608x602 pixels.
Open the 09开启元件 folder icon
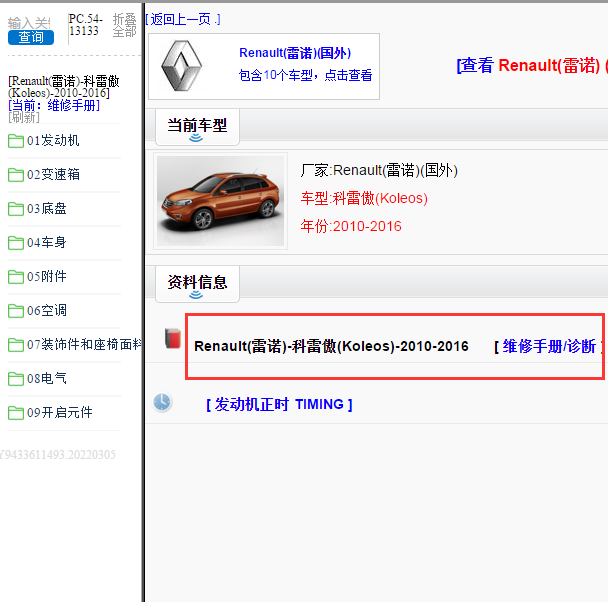tap(16, 412)
